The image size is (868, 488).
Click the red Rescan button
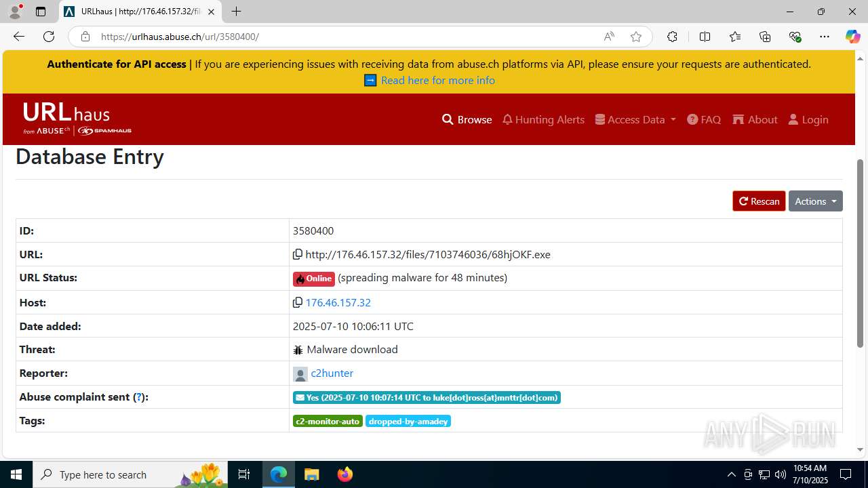point(759,201)
